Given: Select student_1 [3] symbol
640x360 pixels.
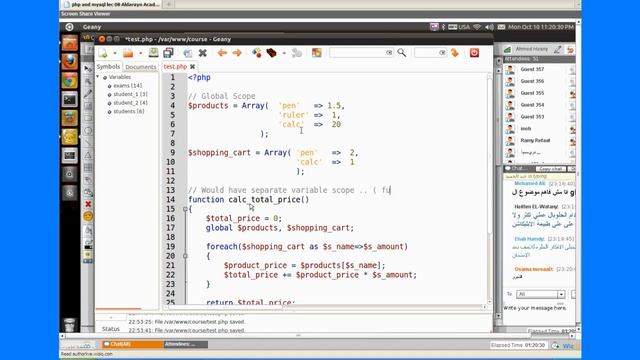Looking at the screenshot, I should pos(130,94).
